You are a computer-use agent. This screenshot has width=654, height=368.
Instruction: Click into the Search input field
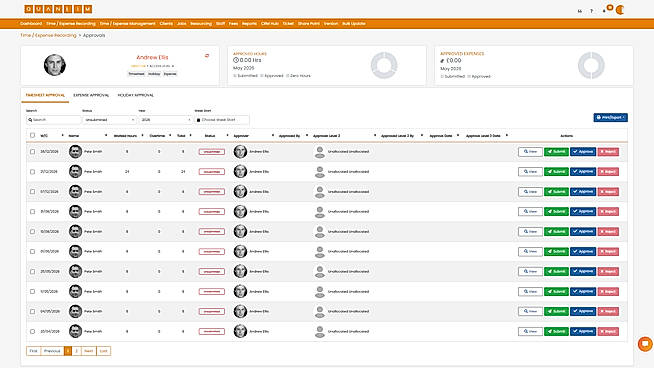53,120
